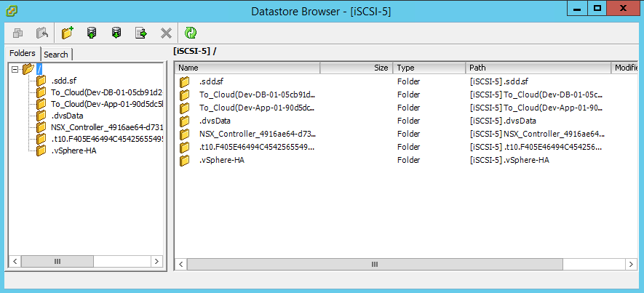The height and width of the screenshot is (293, 644).
Task: Sort by the Size column header
Action: [x=357, y=68]
